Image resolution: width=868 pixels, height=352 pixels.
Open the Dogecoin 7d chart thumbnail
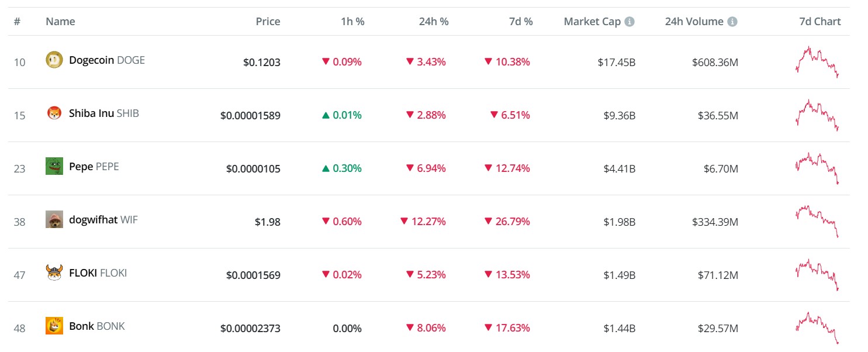(817, 61)
